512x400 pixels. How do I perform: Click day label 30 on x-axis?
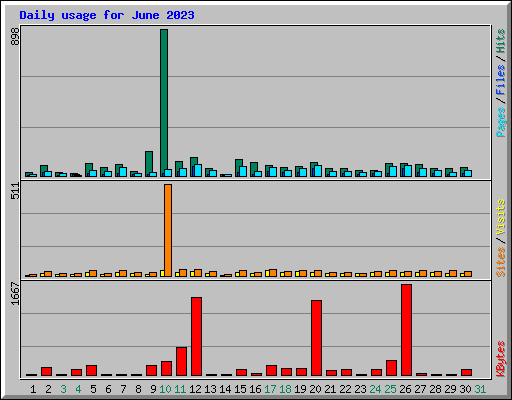(x=465, y=389)
